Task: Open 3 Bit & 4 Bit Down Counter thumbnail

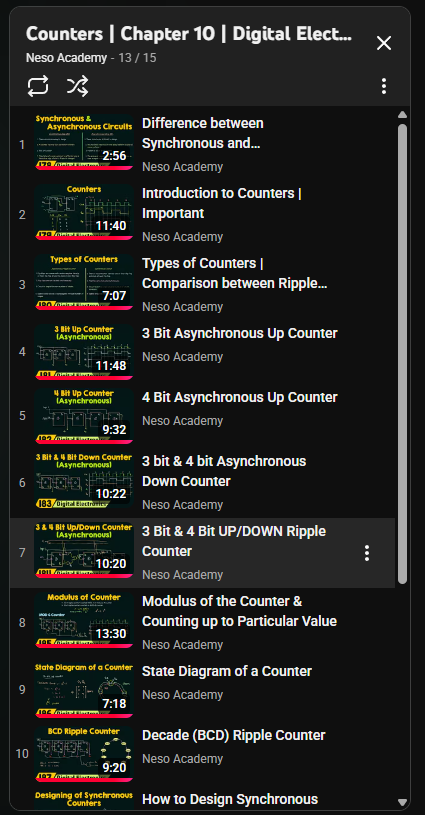Action: tap(84, 480)
